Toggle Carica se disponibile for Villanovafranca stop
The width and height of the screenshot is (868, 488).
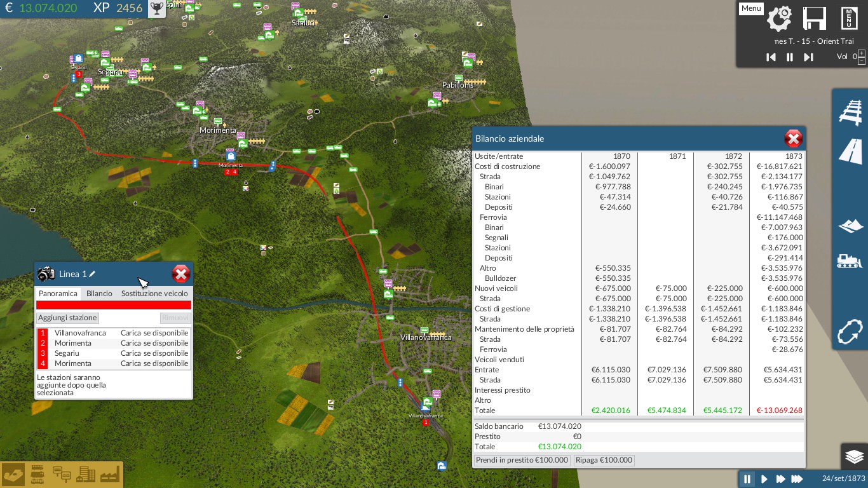154,333
